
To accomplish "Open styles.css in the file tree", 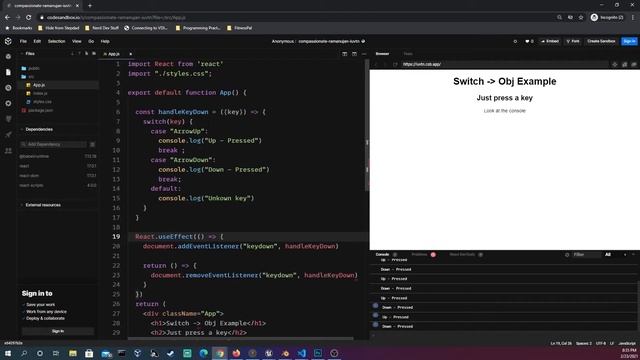I will tap(42, 102).
